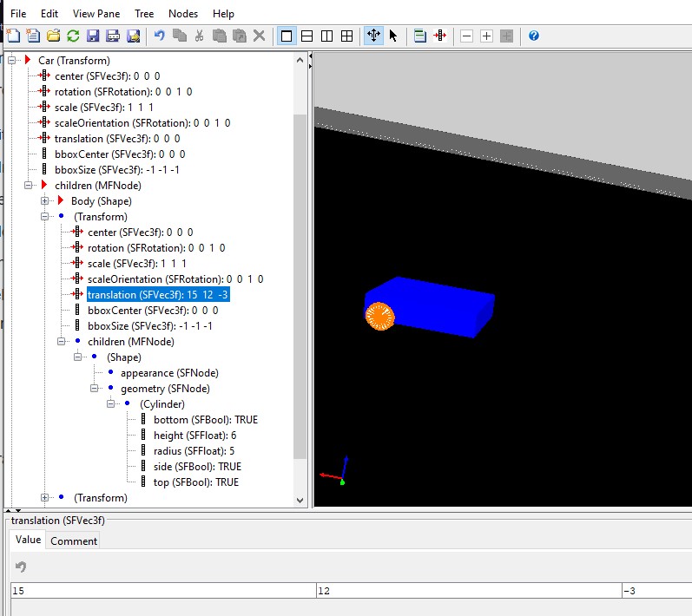Click the blue Help question mark icon

point(534,36)
